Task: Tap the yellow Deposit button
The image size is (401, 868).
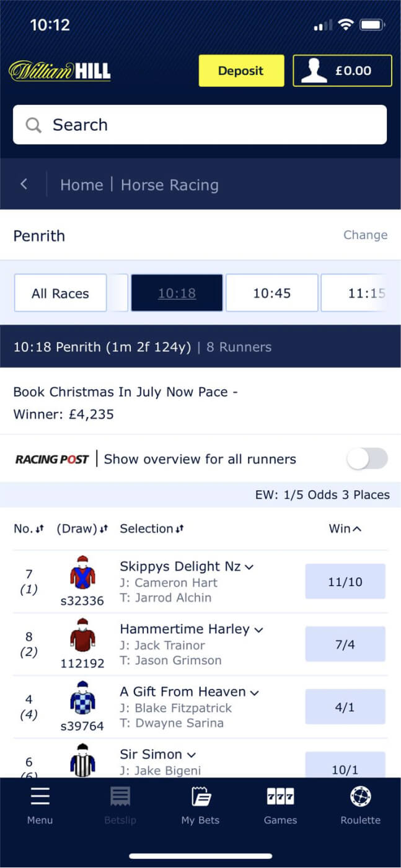Action: point(240,71)
